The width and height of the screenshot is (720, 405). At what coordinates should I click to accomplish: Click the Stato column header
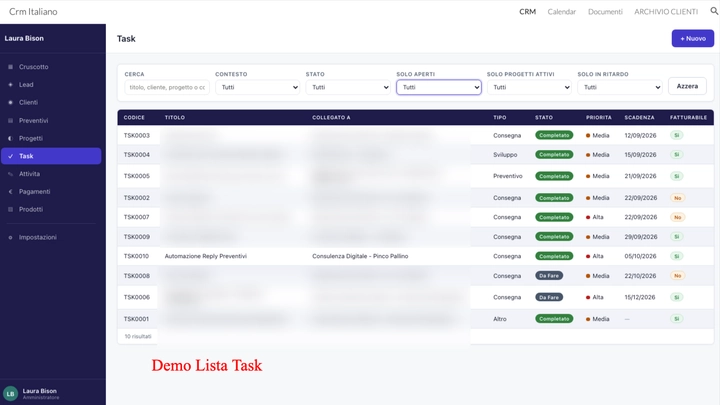point(544,118)
